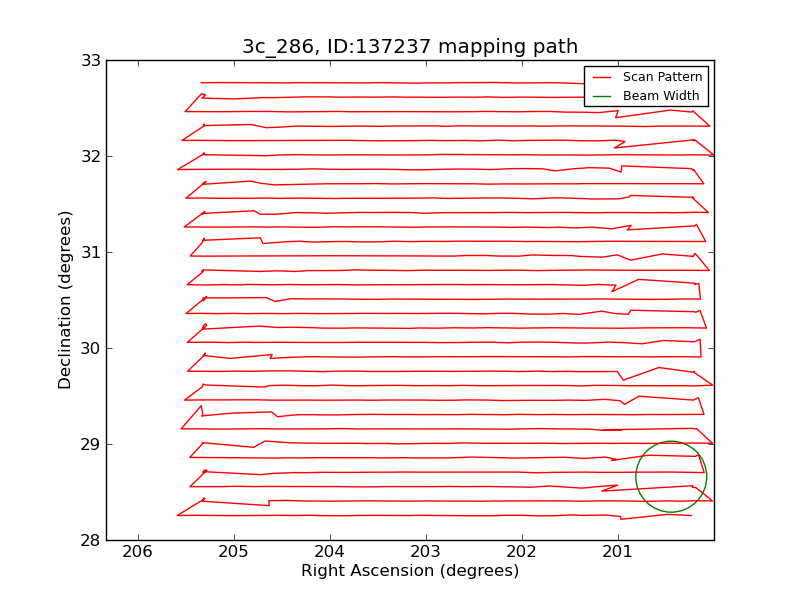Click the 'Scan Pattern' legend label
Viewport: 800px width, 600px height.
pos(662,77)
